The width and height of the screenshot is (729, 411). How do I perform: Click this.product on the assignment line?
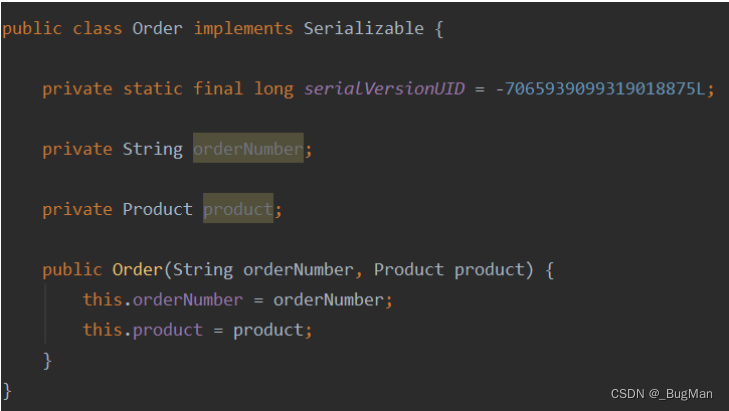tap(142, 330)
